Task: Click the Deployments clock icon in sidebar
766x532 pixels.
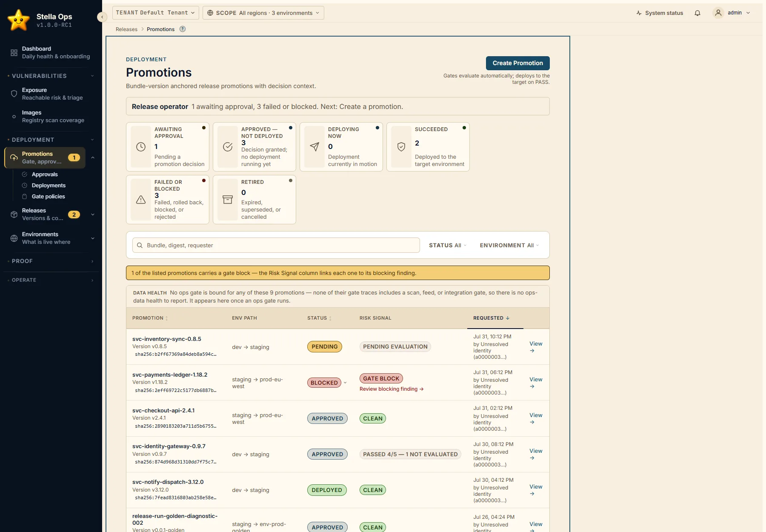Action: point(25,186)
